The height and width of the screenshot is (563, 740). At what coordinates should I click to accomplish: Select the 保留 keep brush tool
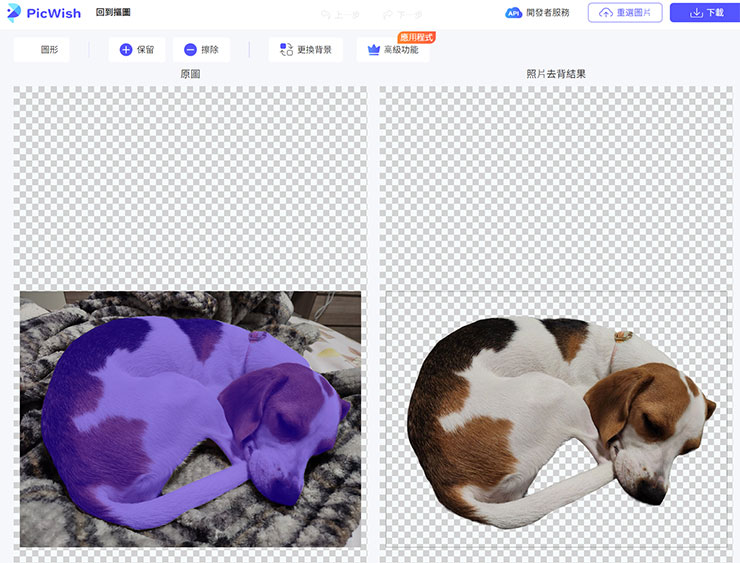(137, 50)
